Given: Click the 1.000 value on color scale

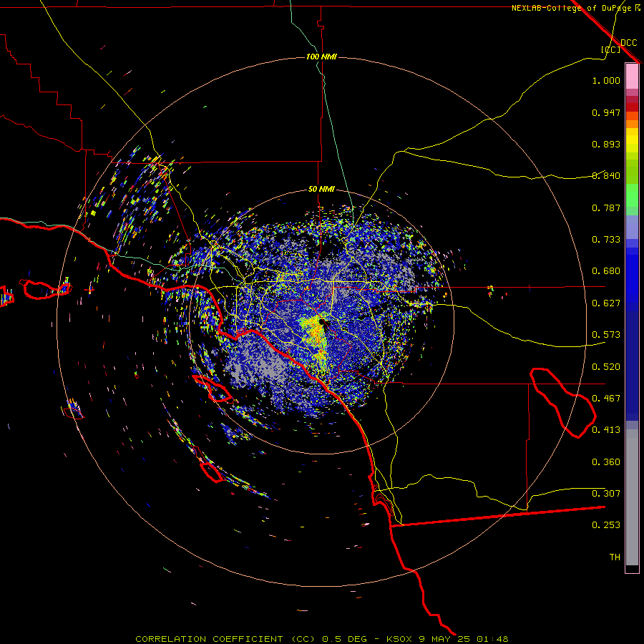Looking at the screenshot, I should (x=606, y=81).
